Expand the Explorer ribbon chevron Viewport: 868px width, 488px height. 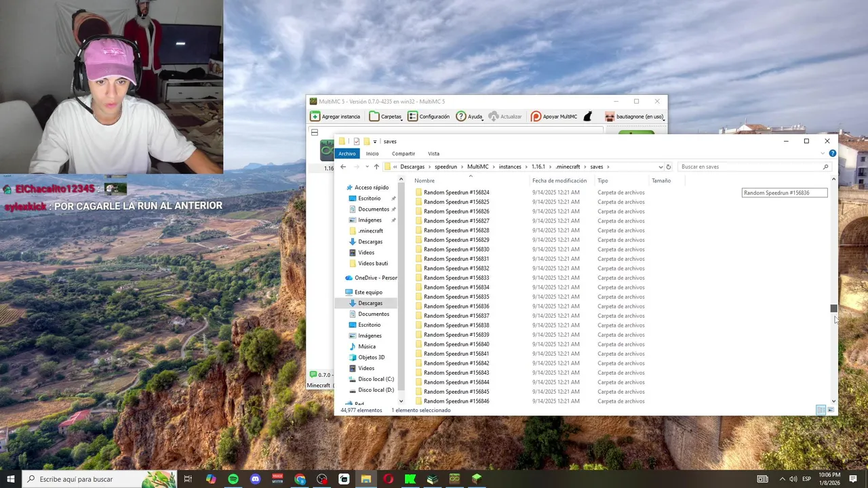823,153
